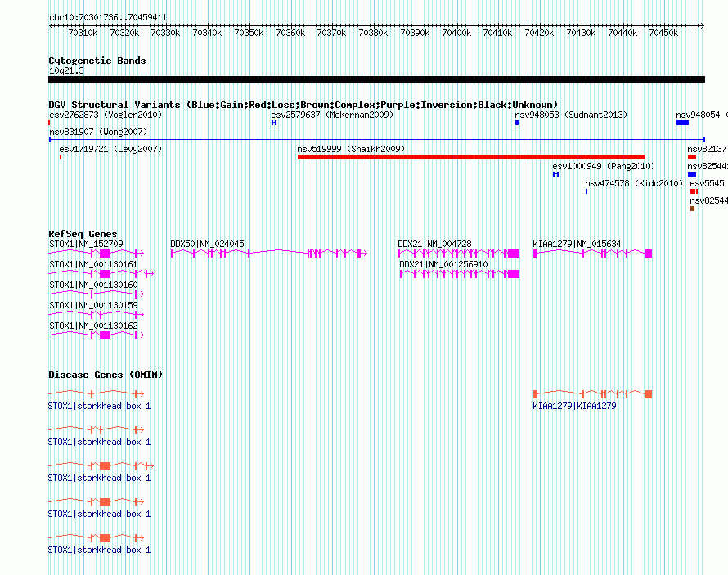This screenshot has height=575, width=728.
Task: Click the 70450k ruler position label
Action: point(663,33)
